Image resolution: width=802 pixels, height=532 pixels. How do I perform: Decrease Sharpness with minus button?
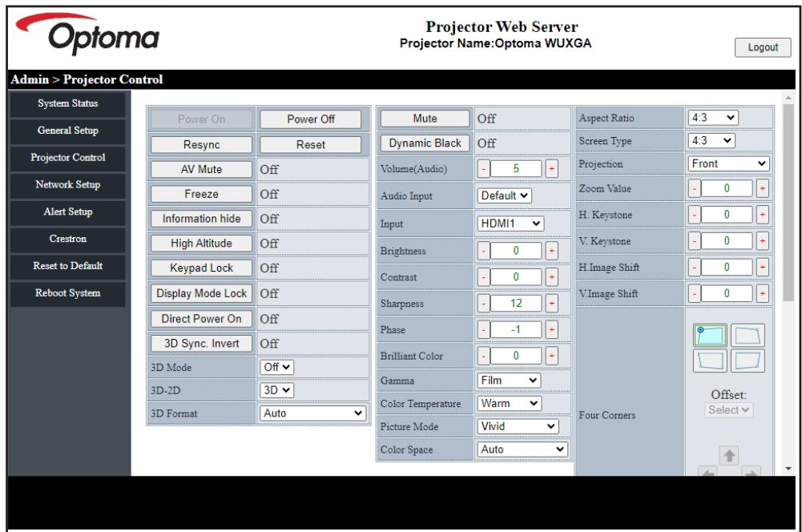(x=483, y=304)
